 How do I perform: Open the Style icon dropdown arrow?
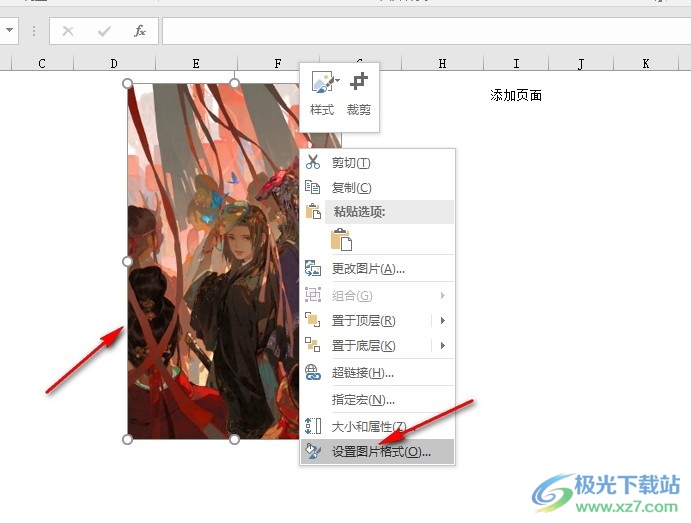click(x=338, y=81)
